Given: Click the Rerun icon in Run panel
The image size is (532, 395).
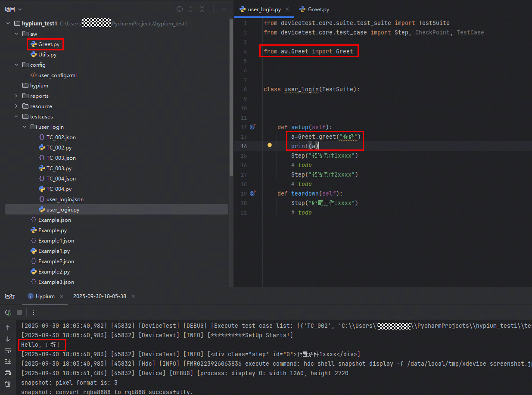Looking at the screenshot, I should pyautogui.click(x=8, y=312).
